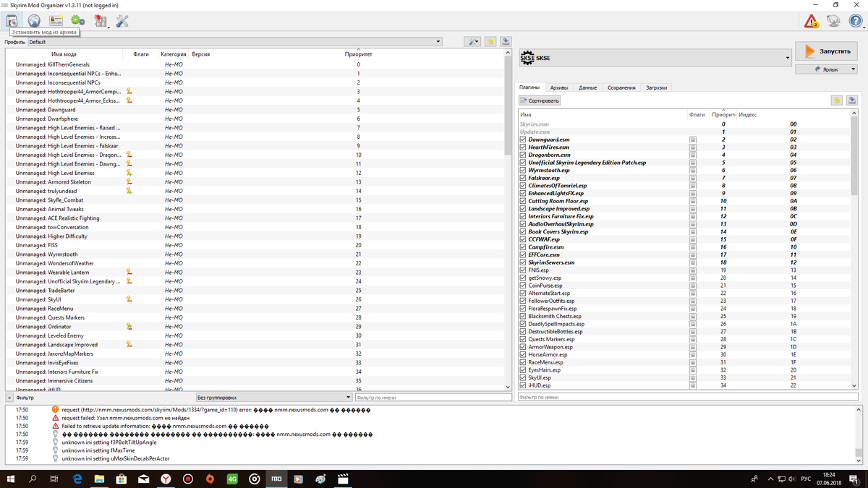
Task: Click the mod list name filter field
Action: click(433, 397)
